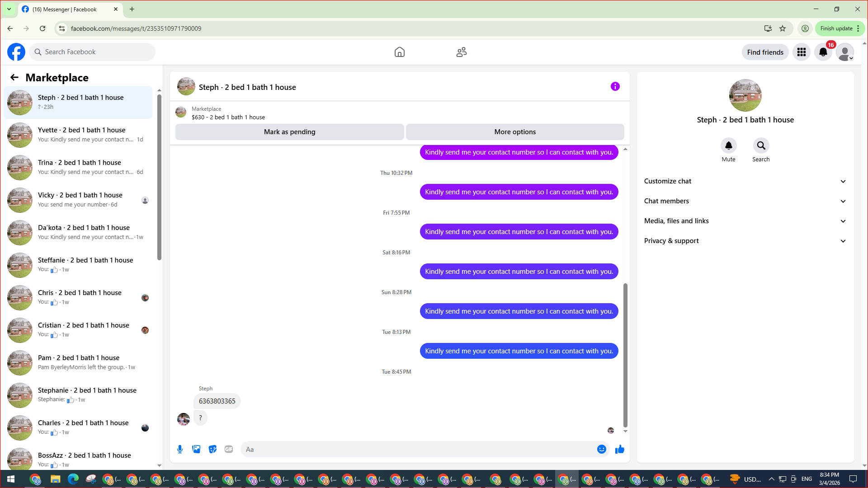Click the More options button
Screen dimensions: 868x488
coord(515,132)
